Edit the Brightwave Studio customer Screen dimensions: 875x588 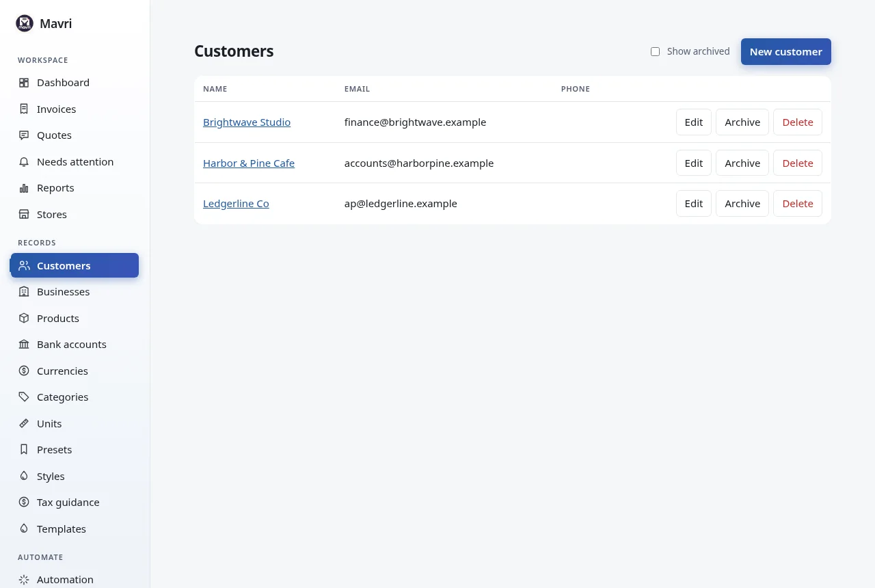[x=694, y=122]
